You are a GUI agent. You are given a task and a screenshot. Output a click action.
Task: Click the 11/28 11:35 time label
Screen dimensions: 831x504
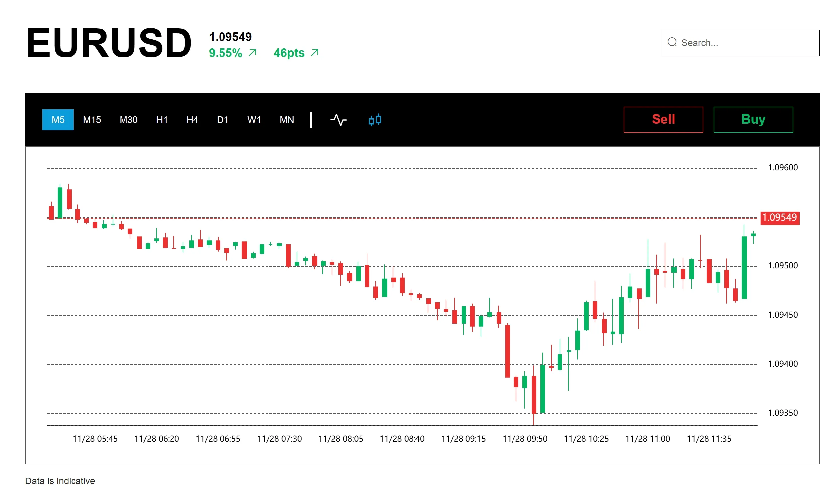[709, 439]
